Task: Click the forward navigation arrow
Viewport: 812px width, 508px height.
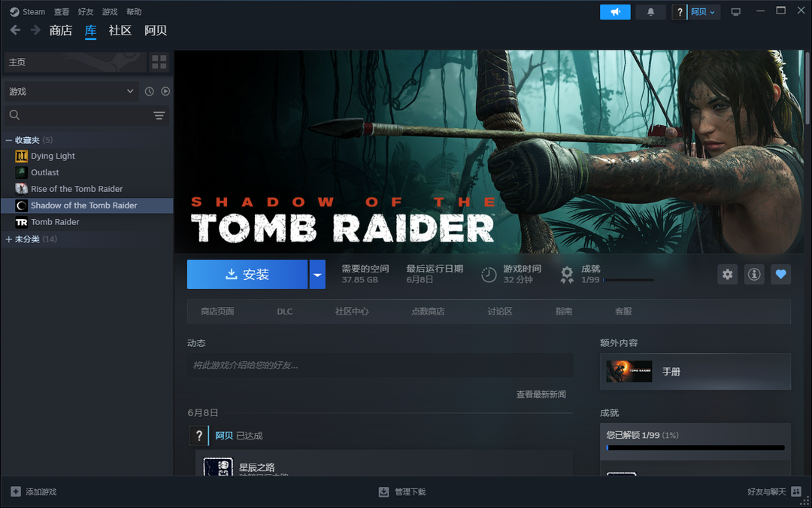Action: [35, 30]
